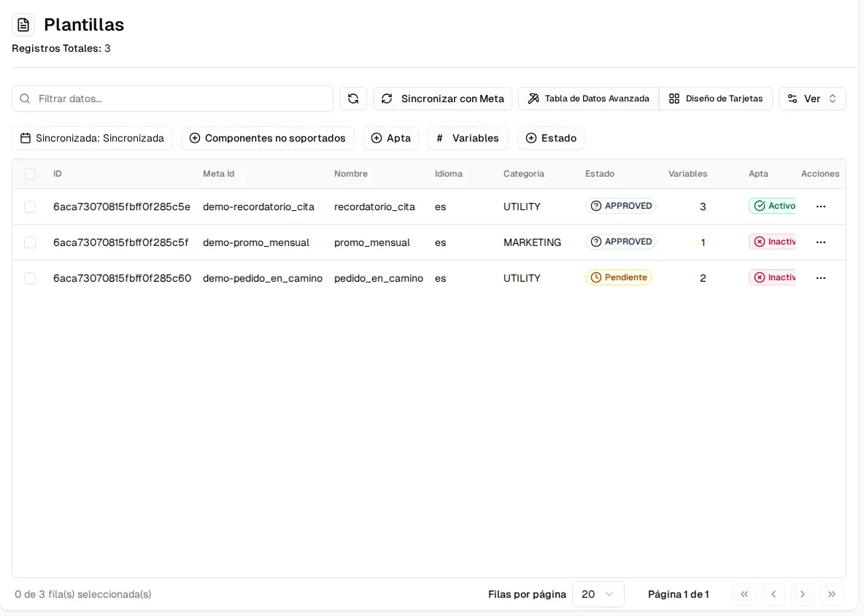Switch to Tabla de Datos Avanzada view
The height and width of the screenshot is (616, 864).
coord(588,99)
